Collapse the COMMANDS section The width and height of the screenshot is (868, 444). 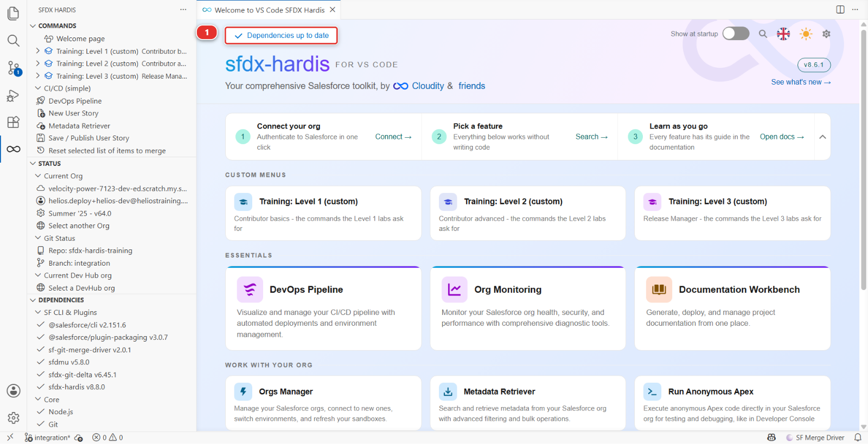34,25
